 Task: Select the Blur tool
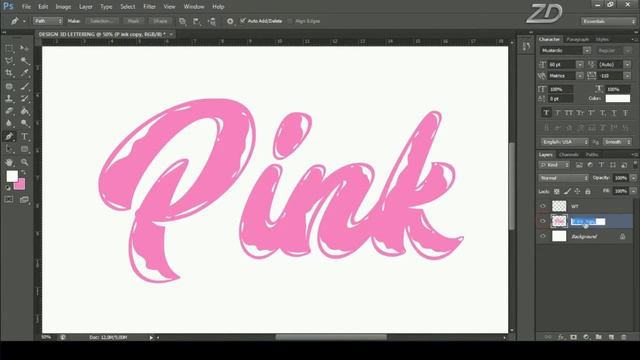(x=9, y=123)
